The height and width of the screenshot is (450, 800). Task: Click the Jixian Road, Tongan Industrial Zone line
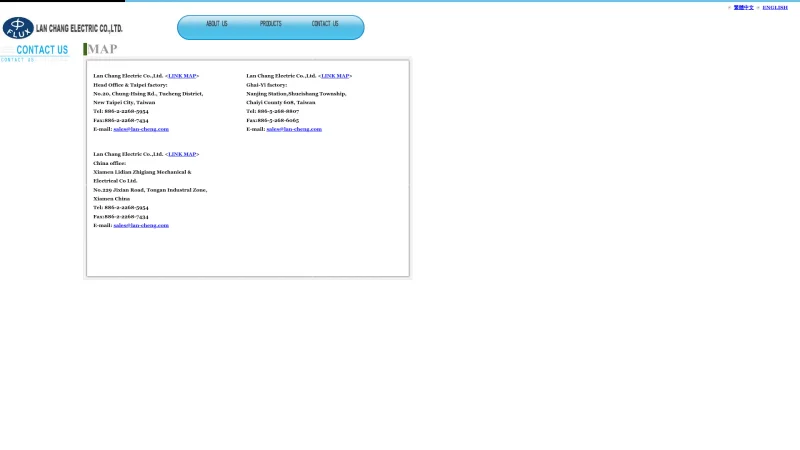click(x=150, y=190)
